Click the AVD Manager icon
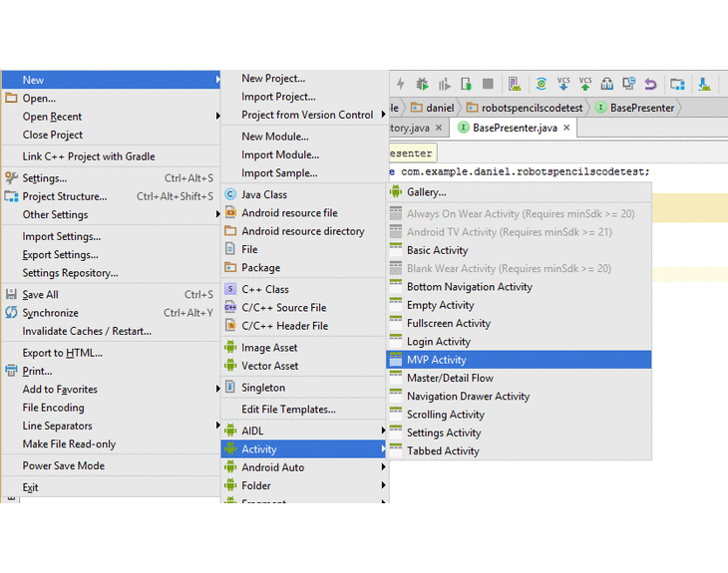This screenshot has width=728, height=573. click(515, 85)
